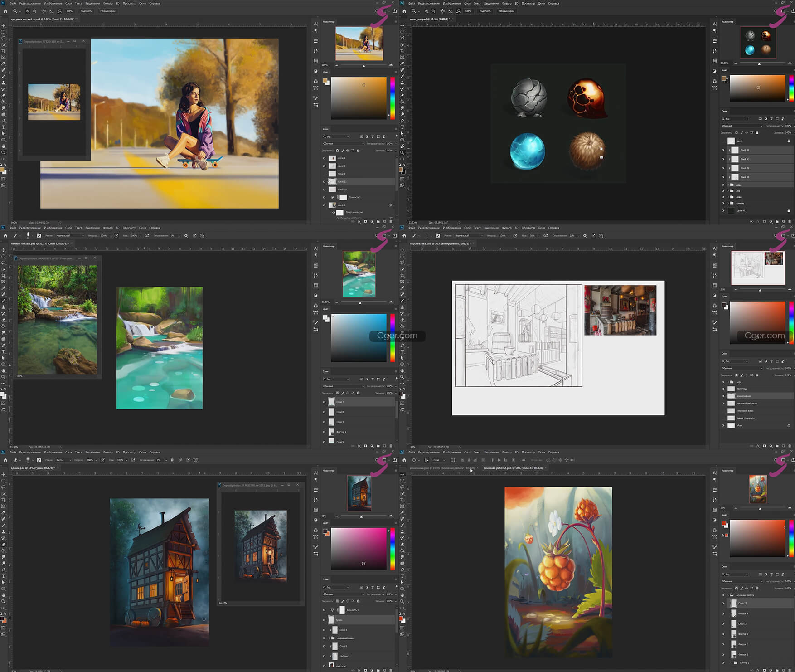
Task: Click symmetry butterfly icon in лесной пейзаж options bar
Action: pos(202,236)
